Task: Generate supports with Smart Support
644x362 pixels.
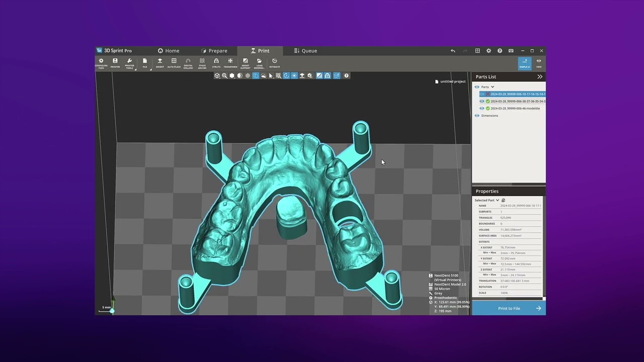Action: 245,63
